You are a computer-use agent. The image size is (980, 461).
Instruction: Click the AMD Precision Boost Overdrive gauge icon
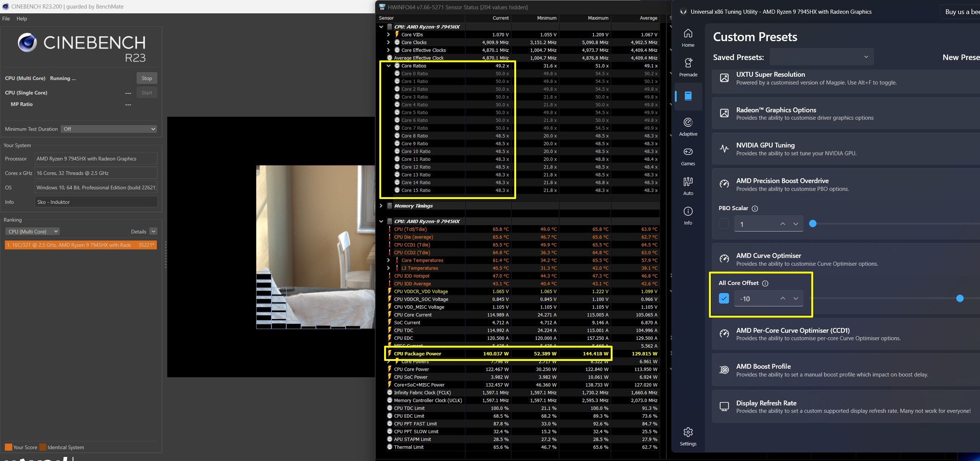coord(724,184)
